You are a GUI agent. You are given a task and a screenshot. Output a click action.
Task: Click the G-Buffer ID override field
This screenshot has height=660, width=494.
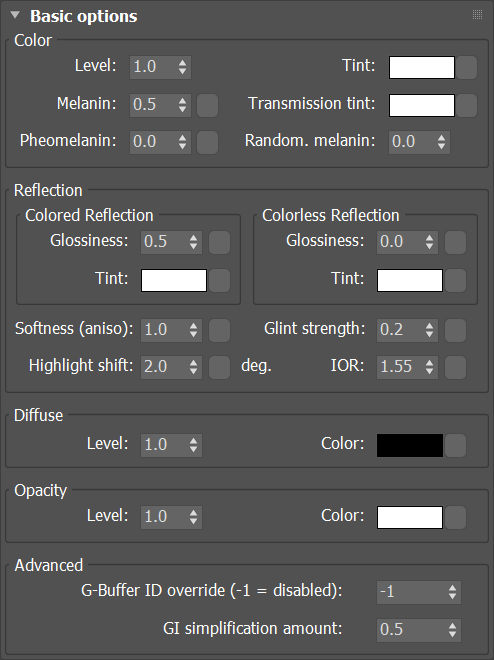point(419,592)
